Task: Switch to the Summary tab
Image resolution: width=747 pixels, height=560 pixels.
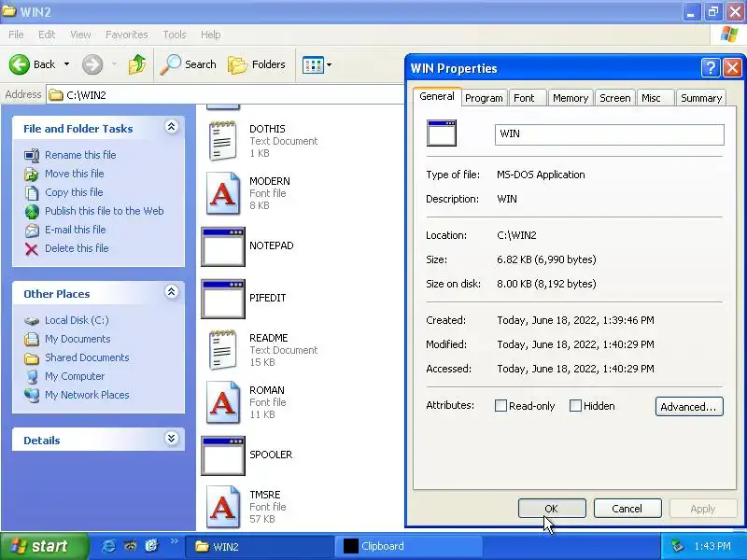Action: click(701, 98)
